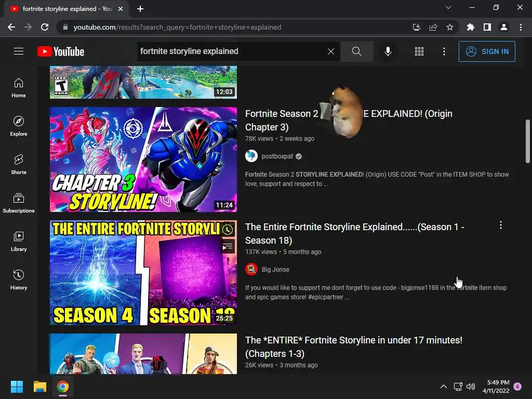
Task: Click Add to Queue icon on the Big Jonse thumbnail
Action: coord(228,247)
